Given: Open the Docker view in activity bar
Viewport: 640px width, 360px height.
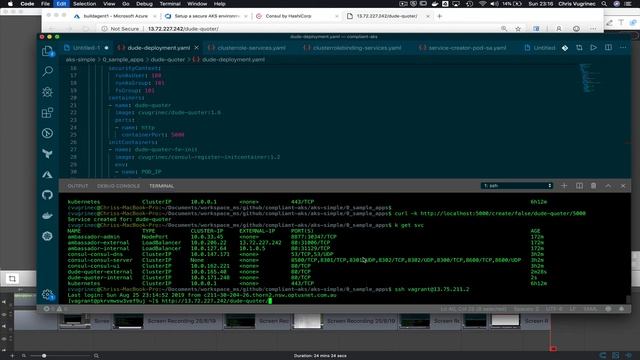Looking at the screenshot, I should pyautogui.click(x=47, y=216).
